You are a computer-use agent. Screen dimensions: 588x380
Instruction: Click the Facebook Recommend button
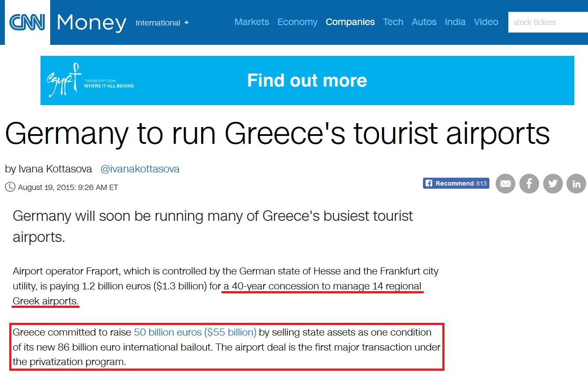pyautogui.click(x=456, y=183)
